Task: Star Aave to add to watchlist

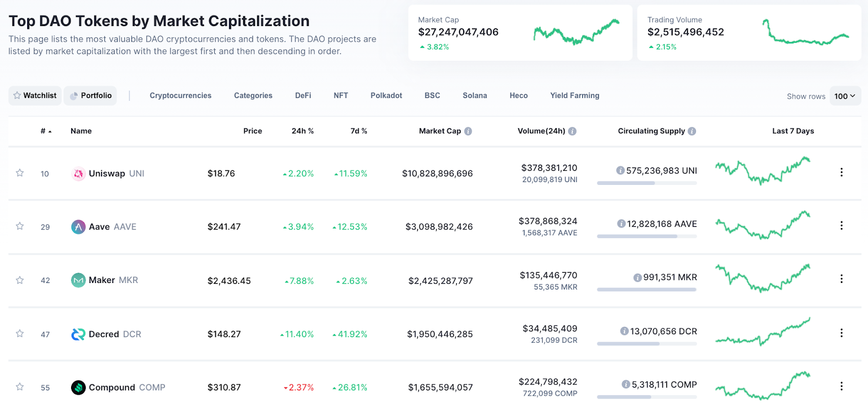Action: (20, 226)
